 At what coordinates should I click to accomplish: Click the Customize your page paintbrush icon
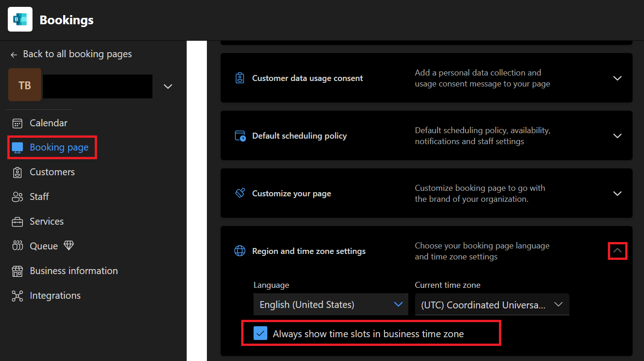click(x=240, y=193)
